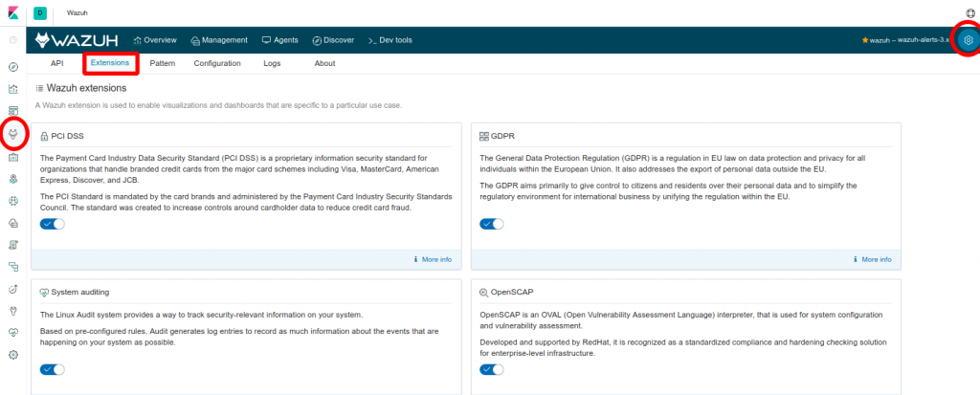980x395 pixels.
Task: Select the Extensions tab
Action: click(x=110, y=63)
